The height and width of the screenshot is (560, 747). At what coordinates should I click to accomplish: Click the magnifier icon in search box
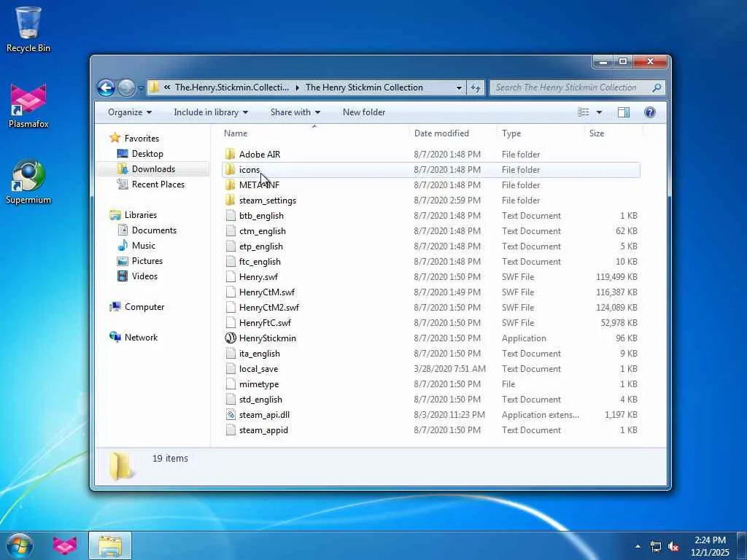coord(657,87)
